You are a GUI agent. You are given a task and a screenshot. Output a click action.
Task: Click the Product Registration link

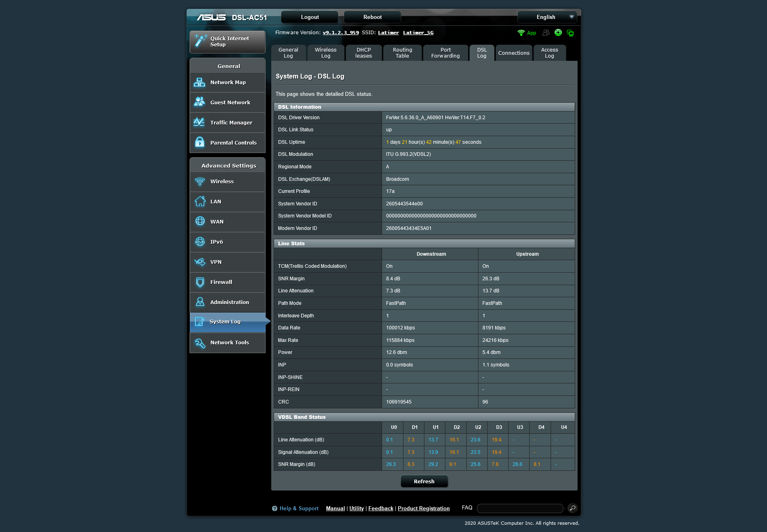[424, 508]
